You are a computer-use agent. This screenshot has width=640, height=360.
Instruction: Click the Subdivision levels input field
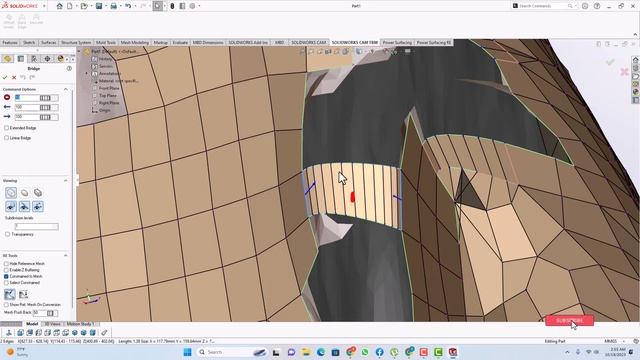(37, 226)
